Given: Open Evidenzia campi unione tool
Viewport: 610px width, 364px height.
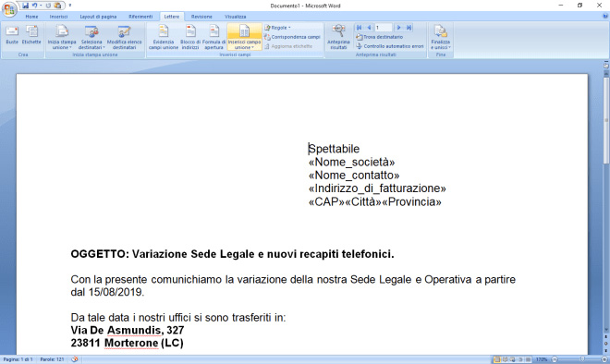Looking at the screenshot, I should 164,37.
